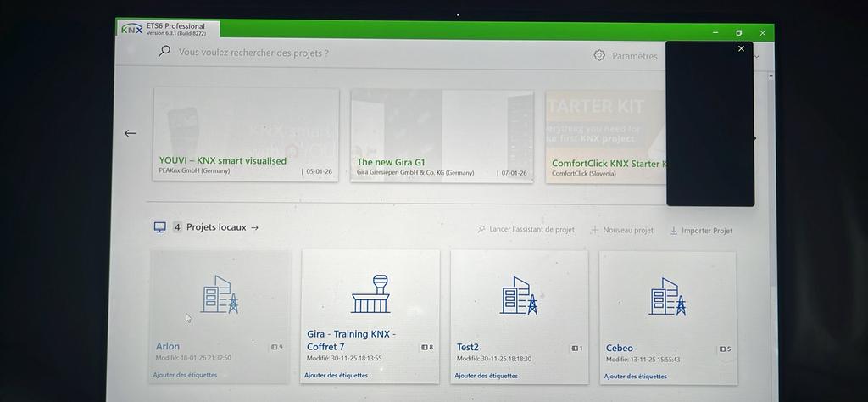Close the dark overlay panel
868x402 pixels.
[741, 48]
